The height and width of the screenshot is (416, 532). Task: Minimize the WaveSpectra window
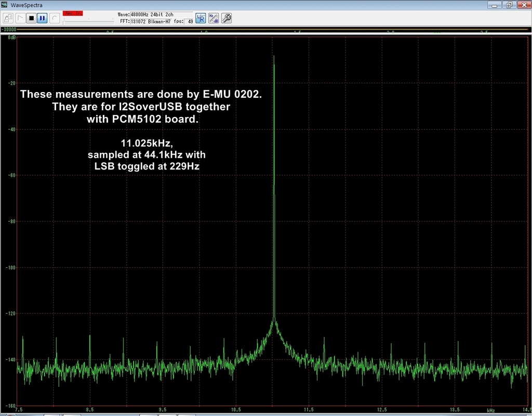[x=495, y=5]
